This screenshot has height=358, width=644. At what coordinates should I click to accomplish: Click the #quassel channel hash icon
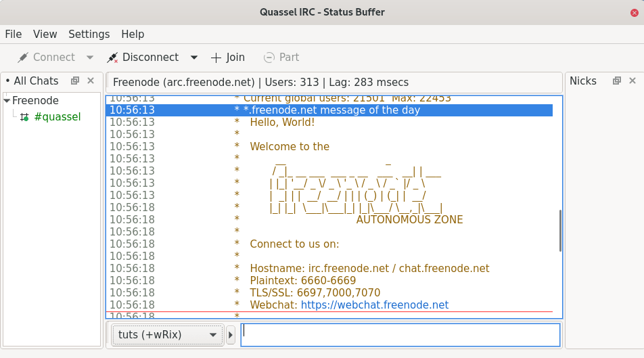(24, 117)
